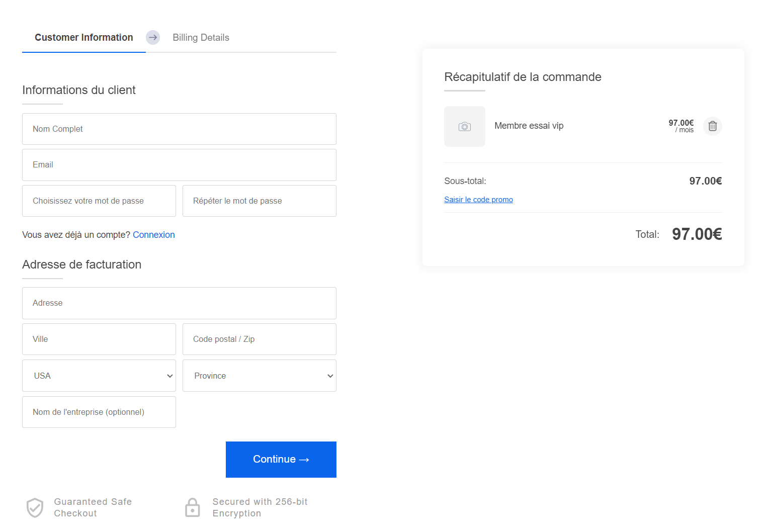Focus the Adresse input field
774x532 pixels.
coord(179,303)
